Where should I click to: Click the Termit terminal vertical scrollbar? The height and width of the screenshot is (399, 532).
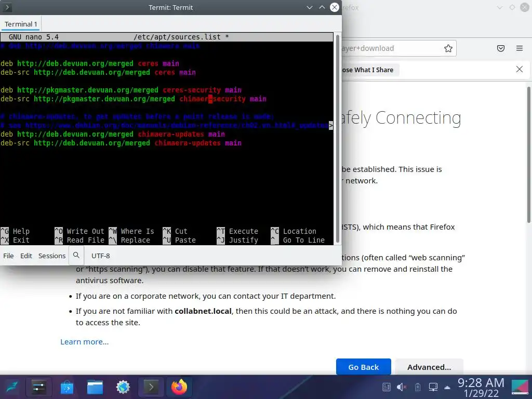337,138
